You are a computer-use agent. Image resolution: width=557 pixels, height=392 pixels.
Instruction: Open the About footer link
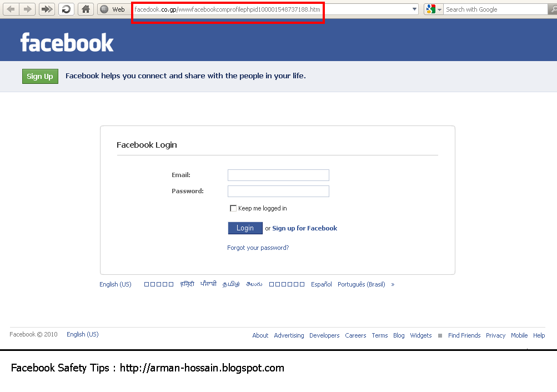[260, 335]
